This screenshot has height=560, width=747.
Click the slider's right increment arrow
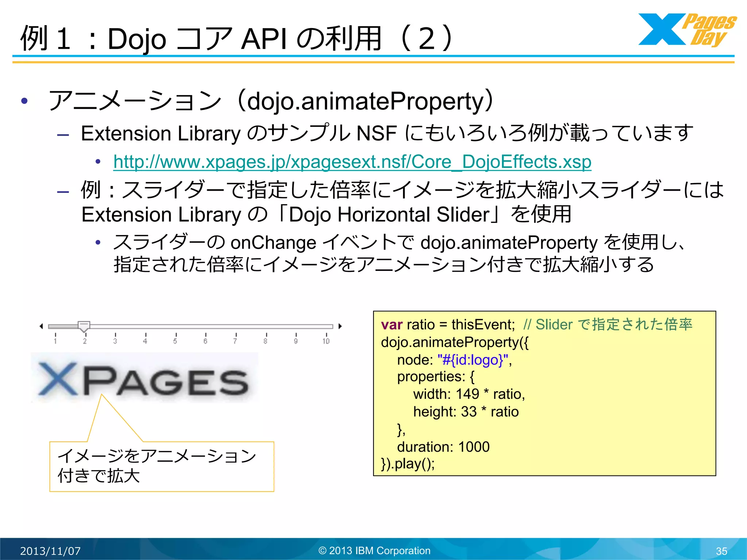coord(340,326)
